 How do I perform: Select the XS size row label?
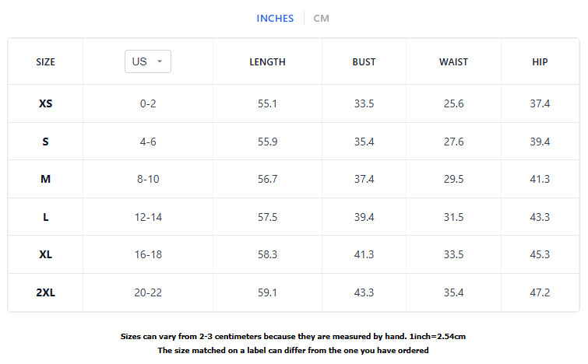(45, 103)
